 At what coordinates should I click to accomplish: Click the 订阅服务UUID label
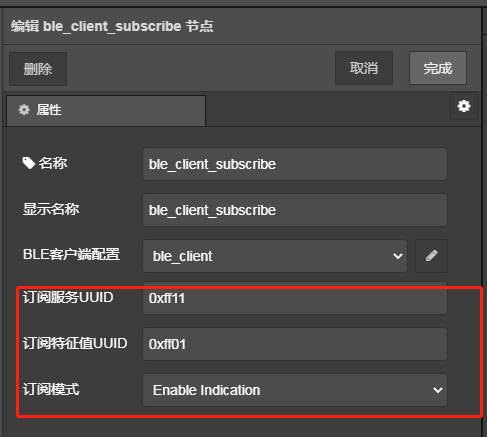point(68,297)
